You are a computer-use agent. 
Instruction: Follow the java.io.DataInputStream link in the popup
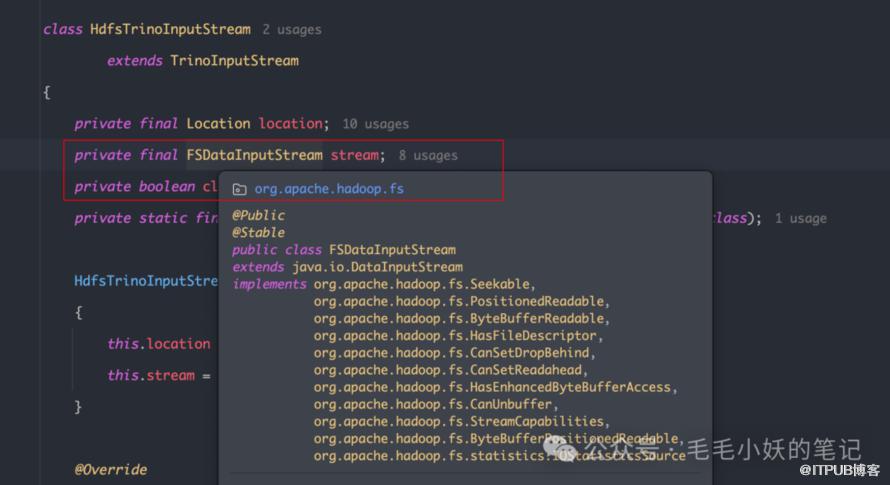click(375, 267)
